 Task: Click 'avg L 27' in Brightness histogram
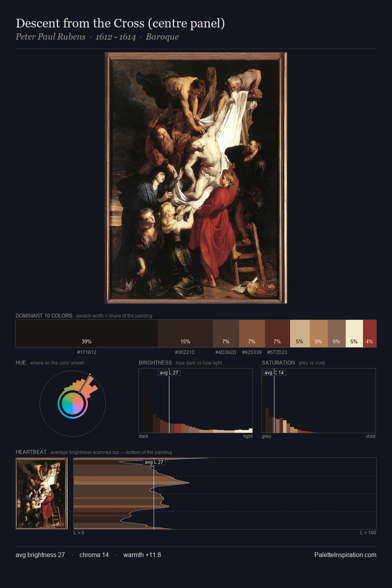[169, 373]
